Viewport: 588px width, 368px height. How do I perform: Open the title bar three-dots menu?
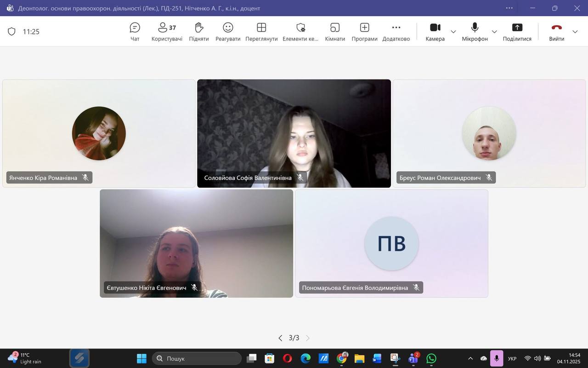509,8
